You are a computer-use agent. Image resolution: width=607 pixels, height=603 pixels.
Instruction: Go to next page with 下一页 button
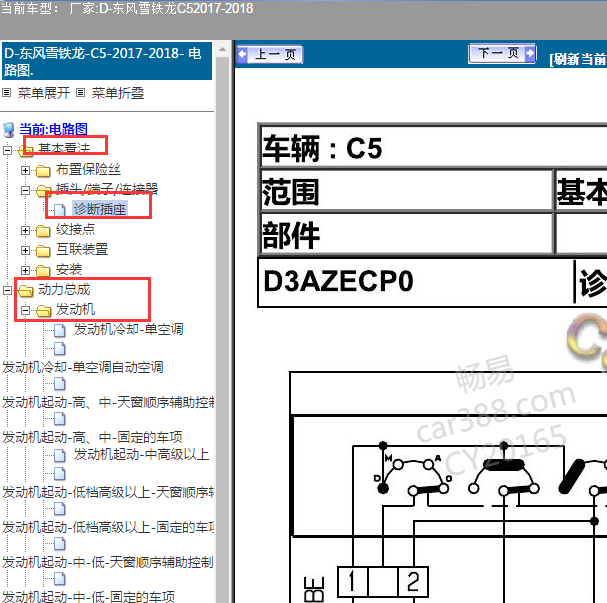[x=502, y=53]
